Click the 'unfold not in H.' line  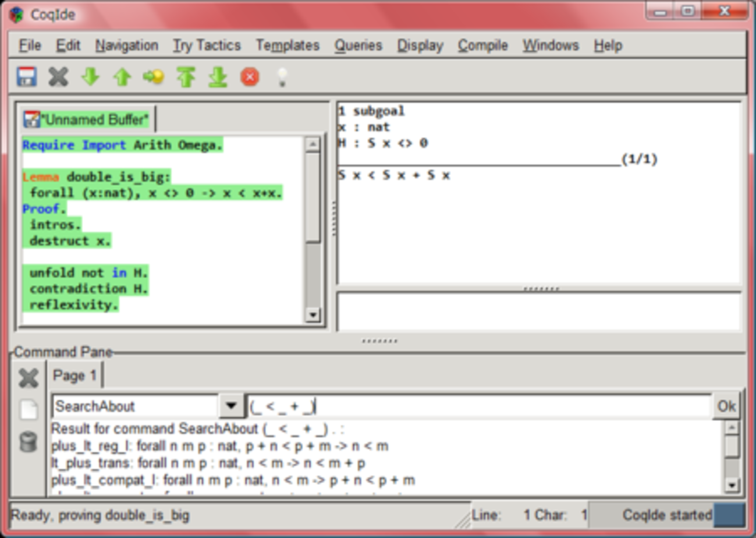89,272
